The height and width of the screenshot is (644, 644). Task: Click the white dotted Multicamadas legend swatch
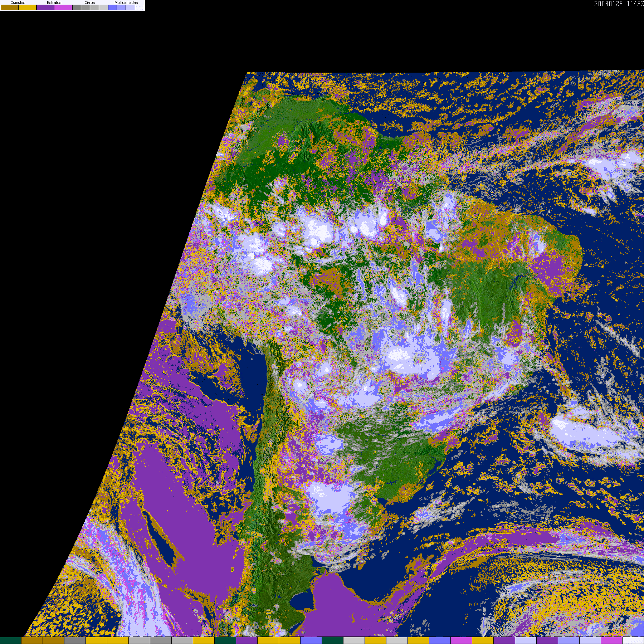[x=140, y=7]
